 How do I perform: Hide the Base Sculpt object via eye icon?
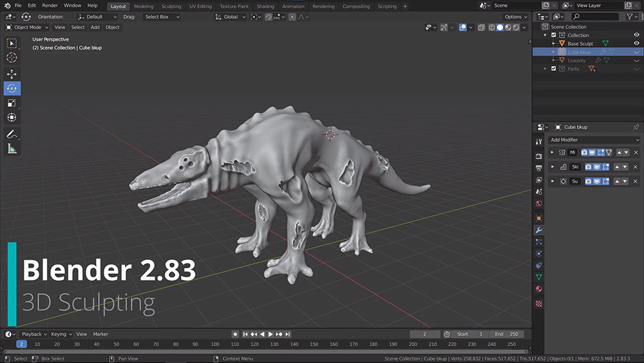[636, 44]
